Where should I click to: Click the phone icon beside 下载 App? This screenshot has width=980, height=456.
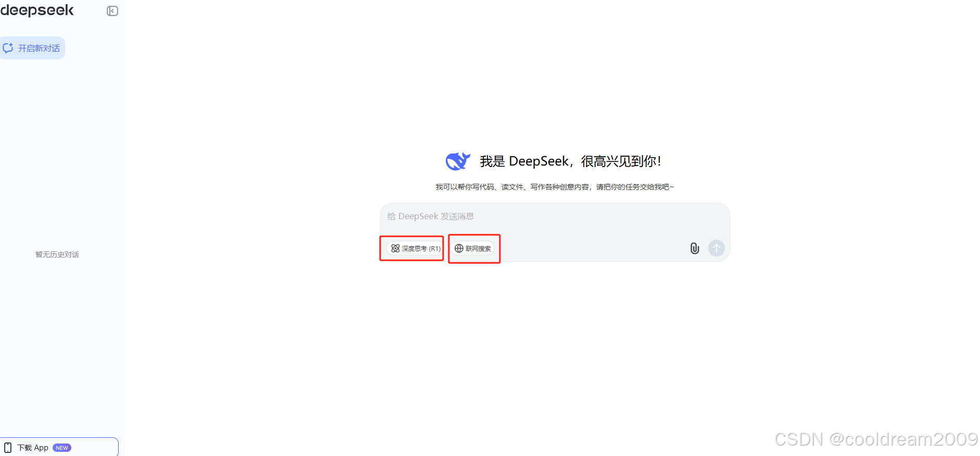coord(8,448)
